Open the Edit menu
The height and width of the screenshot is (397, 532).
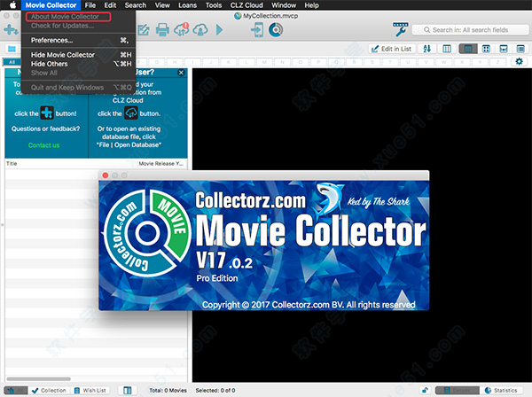(x=110, y=5)
